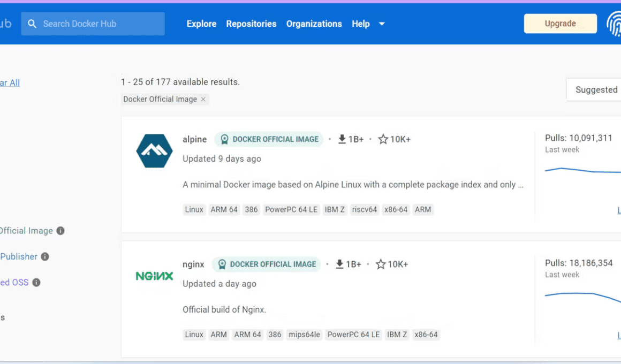Screen dimensions: 621x364
Task: Click the nginx logo thumbnail
Action: (155, 276)
